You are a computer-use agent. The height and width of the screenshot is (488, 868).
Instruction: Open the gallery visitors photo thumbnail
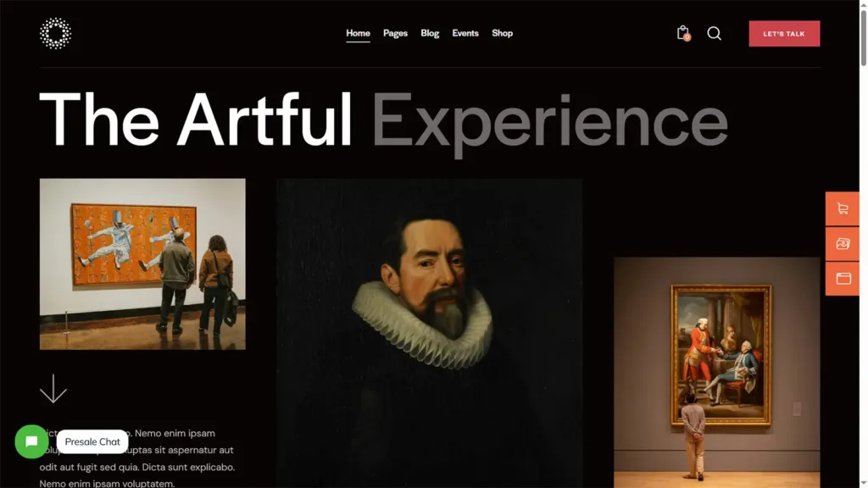pyautogui.click(x=142, y=264)
